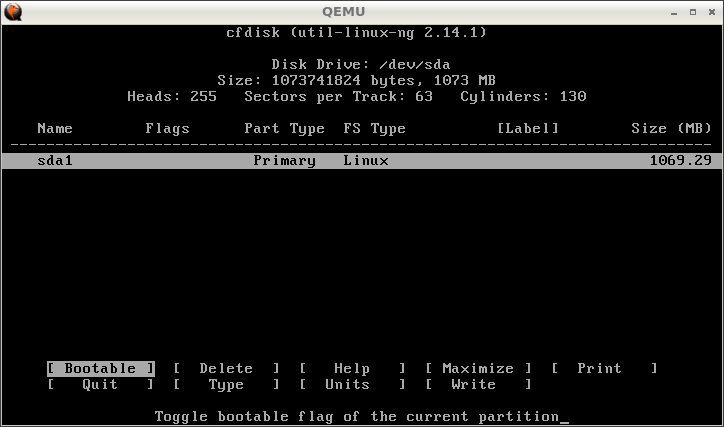Click the 1069.29 size value
724x427 pixels.
click(681, 160)
